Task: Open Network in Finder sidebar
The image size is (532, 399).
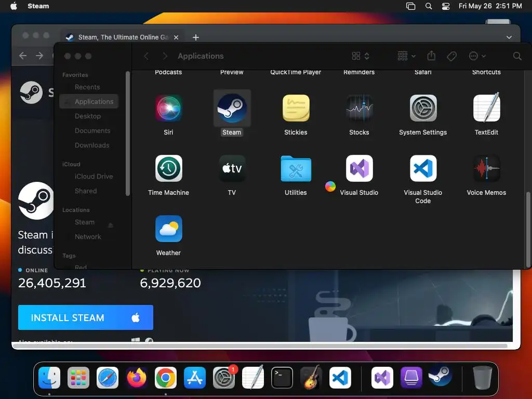Action: tap(89, 237)
